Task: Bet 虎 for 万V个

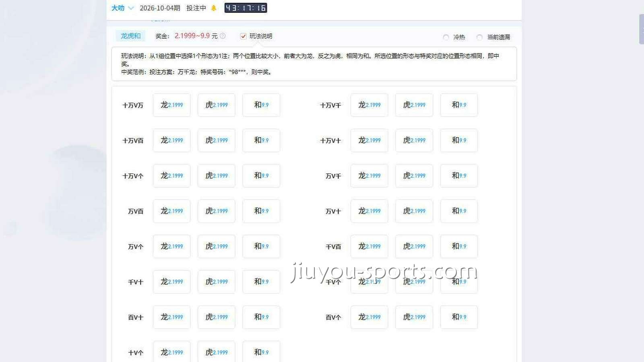Action: 216,247
